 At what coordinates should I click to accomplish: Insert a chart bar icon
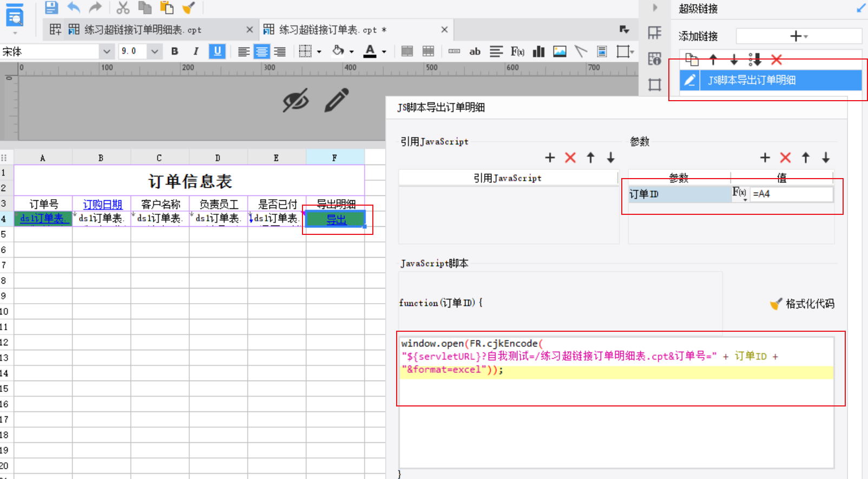[538, 51]
